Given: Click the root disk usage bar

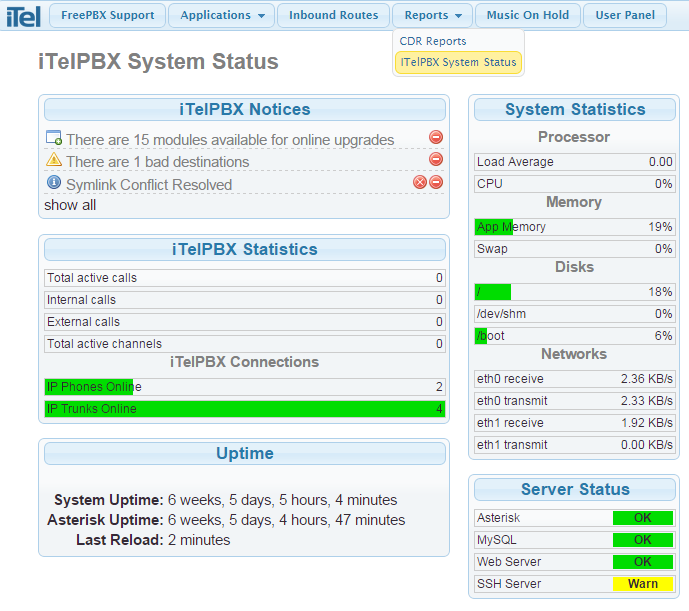Looking at the screenshot, I should (x=575, y=292).
